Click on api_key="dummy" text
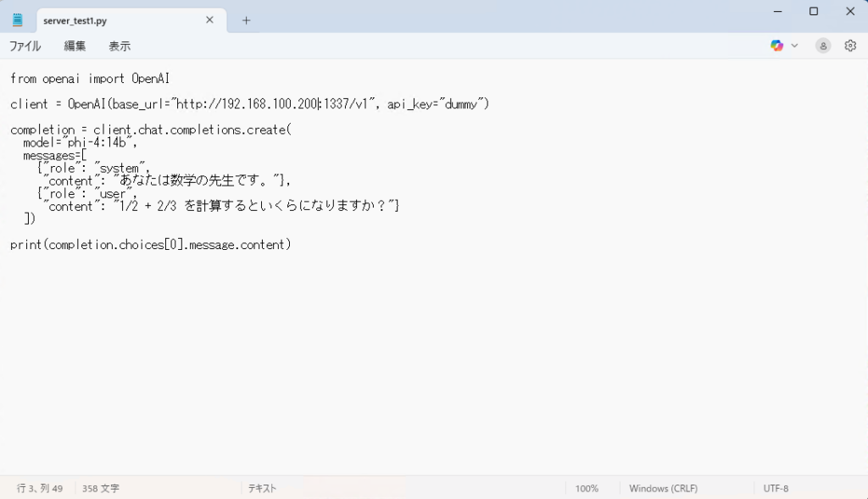The image size is (868, 499). (436, 104)
